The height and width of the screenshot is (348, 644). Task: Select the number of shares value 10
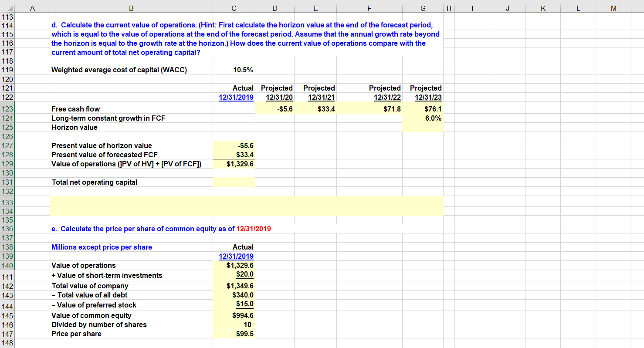pos(234,324)
